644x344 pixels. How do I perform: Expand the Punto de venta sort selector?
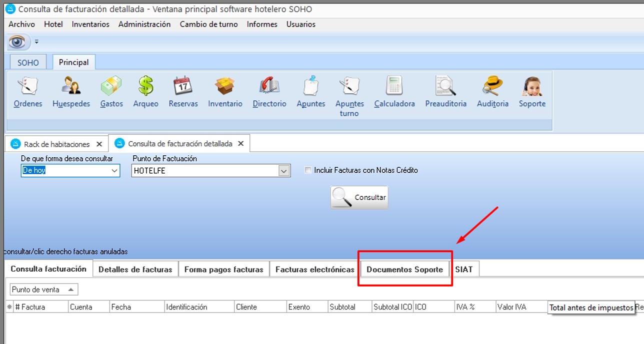click(71, 290)
